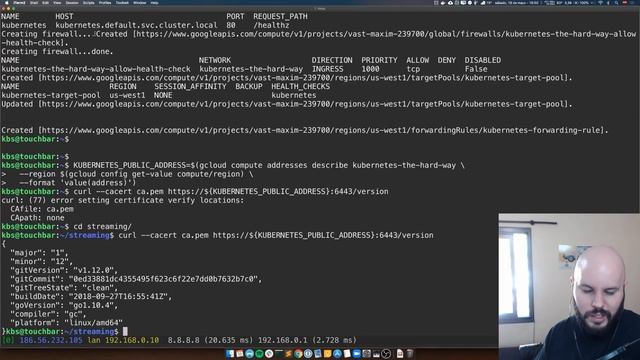The image size is (640, 360).
Task: Click the DENY column header
Action: [447, 60]
